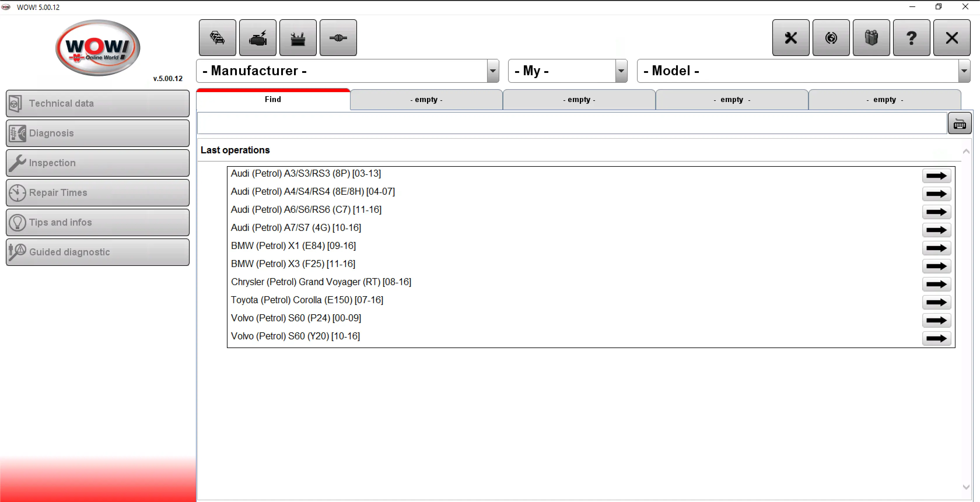Switch to the Find tab
The width and height of the screenshot is (980, 502).
click(x=272, y=99)
